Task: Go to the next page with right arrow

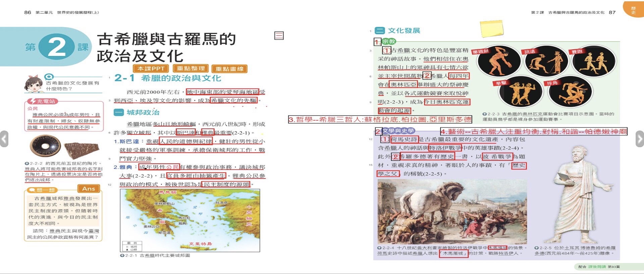Action: tap(640, 139)
